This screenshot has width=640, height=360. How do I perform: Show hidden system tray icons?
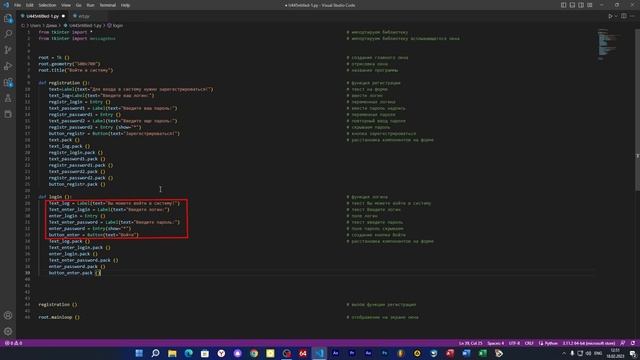[564, 353]
